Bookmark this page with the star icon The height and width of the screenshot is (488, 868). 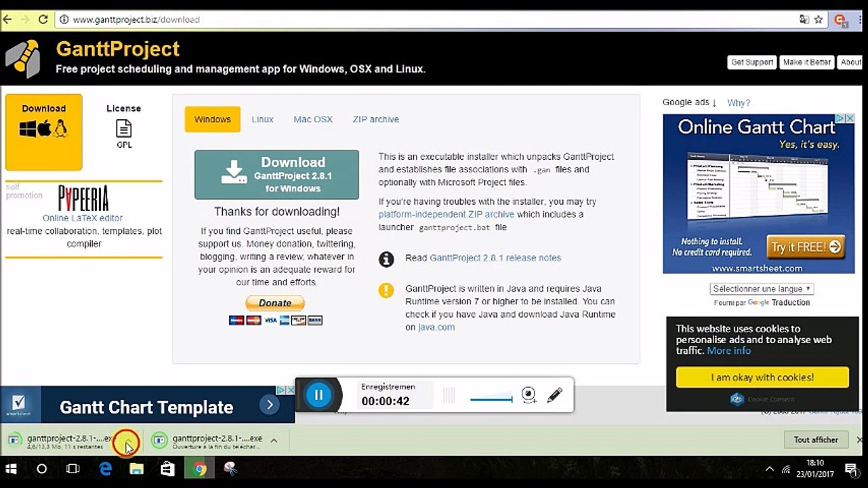point(819,20)
